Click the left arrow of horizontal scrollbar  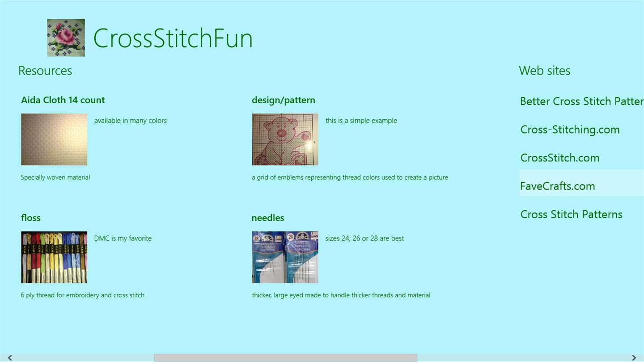point(9,358)
